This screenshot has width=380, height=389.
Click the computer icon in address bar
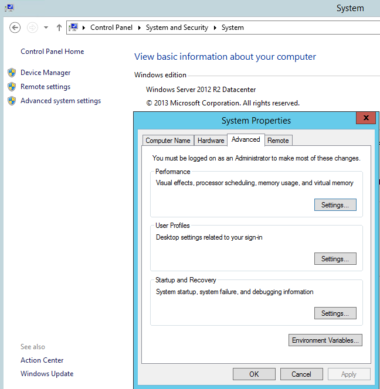click(74, 27)
